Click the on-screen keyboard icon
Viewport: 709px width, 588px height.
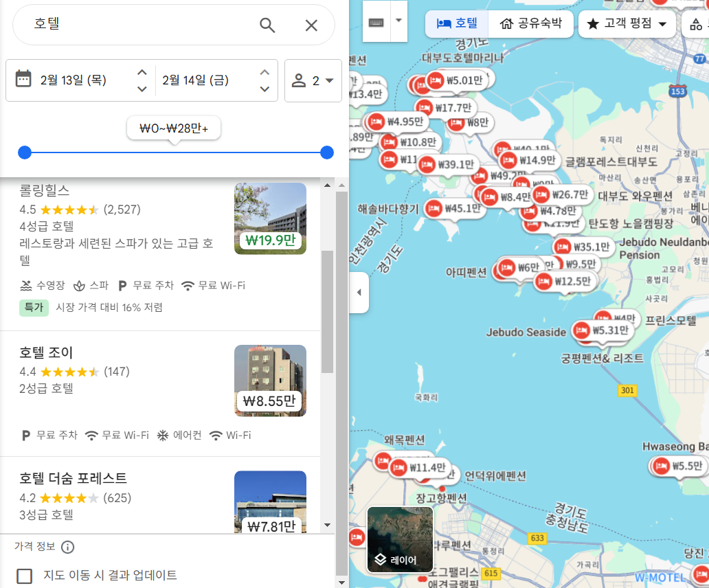pos(376,22)
